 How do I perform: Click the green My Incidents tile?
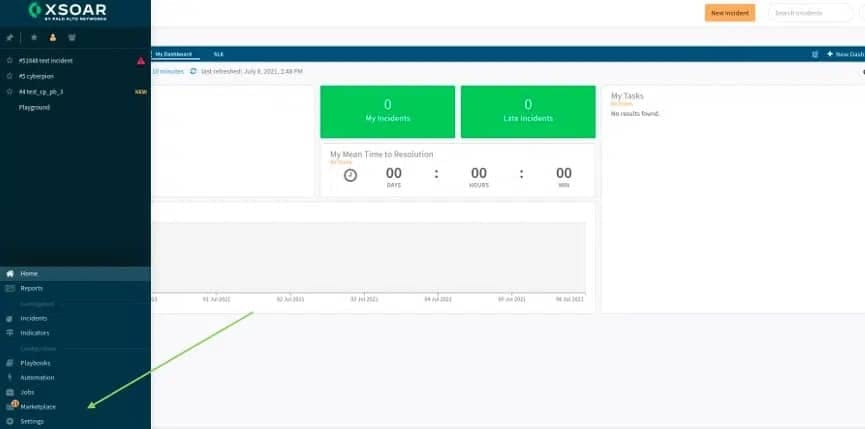(x=387, y=111)
